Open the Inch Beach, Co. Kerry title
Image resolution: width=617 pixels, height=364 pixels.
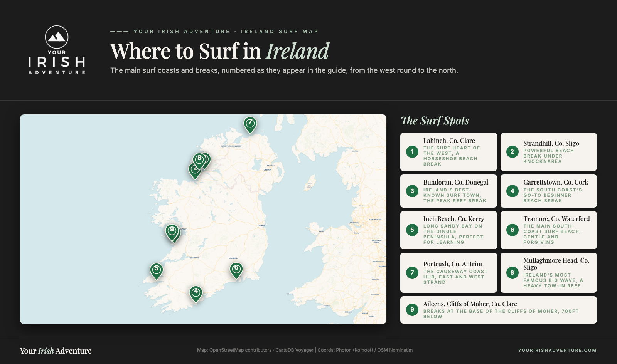coord(453,219)
